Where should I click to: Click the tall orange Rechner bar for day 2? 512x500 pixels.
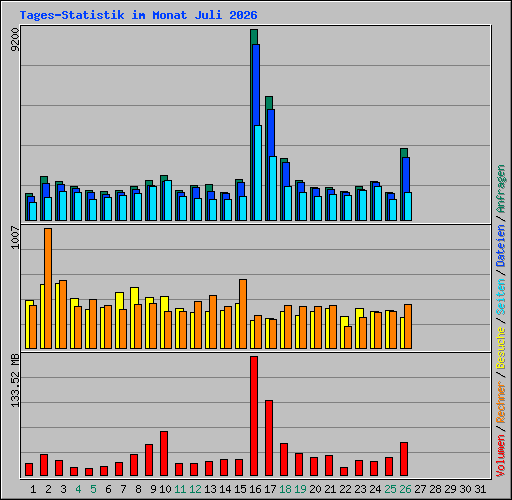point(48,289)
